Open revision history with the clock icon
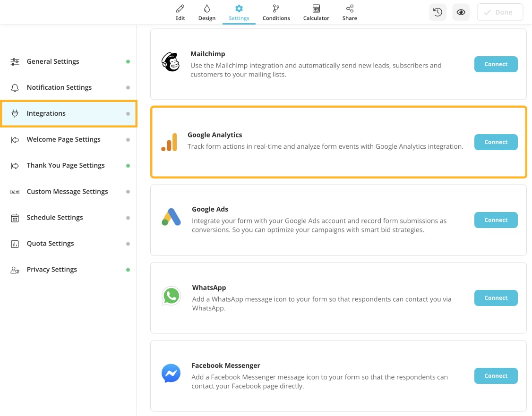 point(437,12)
